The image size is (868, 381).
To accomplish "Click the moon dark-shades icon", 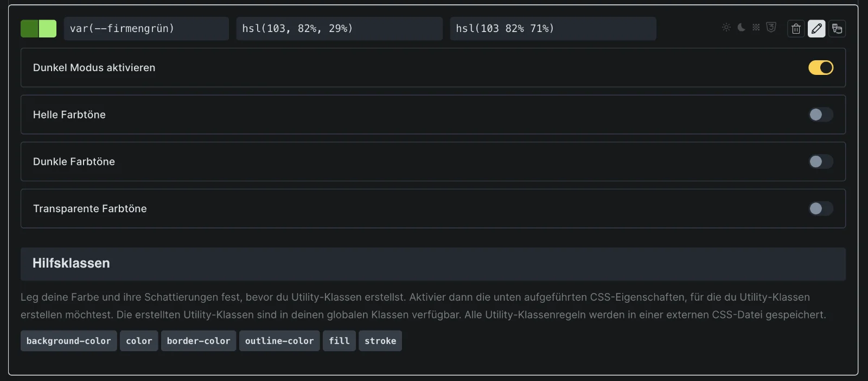I will (x=741, y=28).
